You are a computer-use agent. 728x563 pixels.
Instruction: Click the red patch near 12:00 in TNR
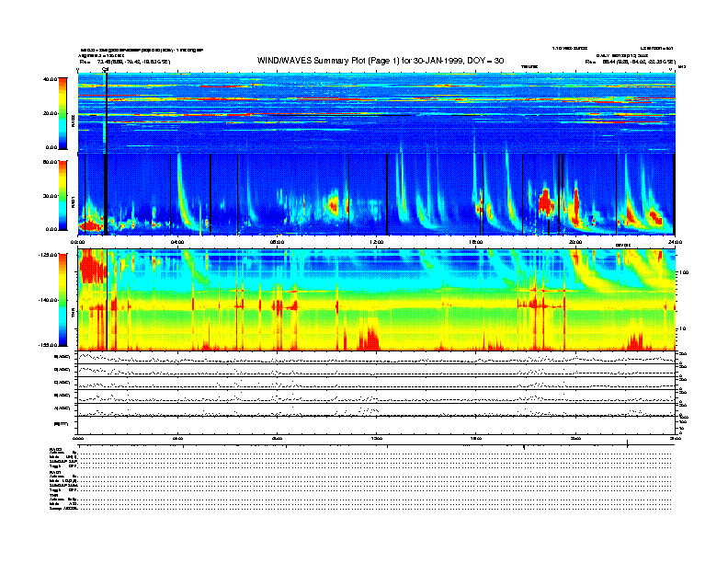(x=370, y=339)
